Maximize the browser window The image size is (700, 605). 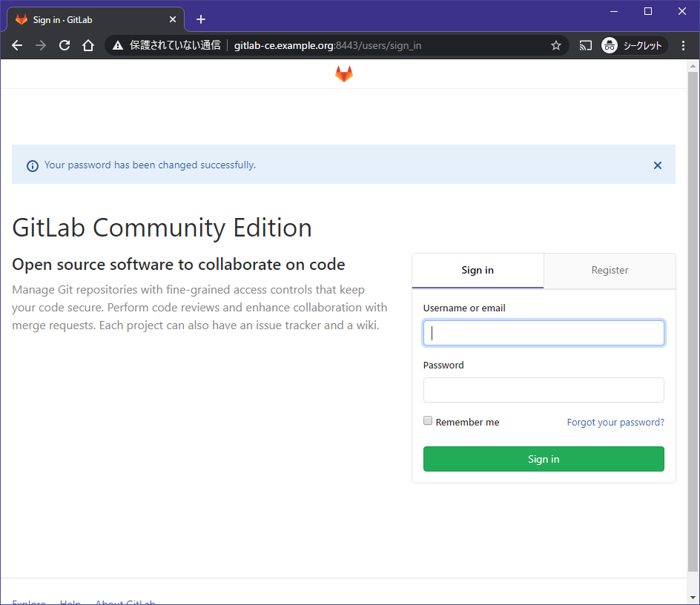[648, 12]
